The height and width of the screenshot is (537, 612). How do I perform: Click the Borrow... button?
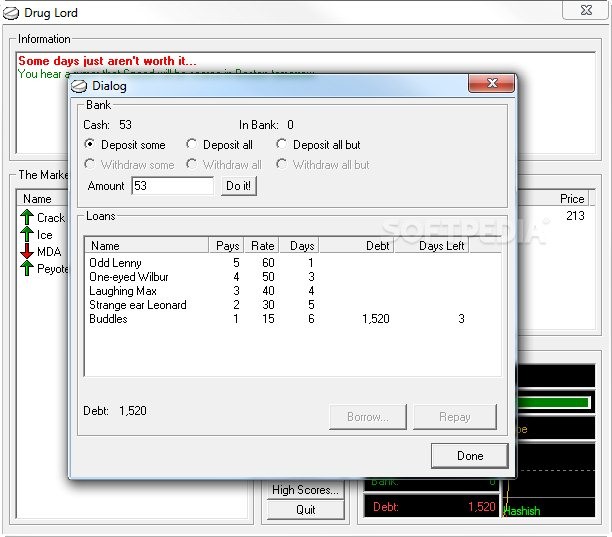coord(368,417)
